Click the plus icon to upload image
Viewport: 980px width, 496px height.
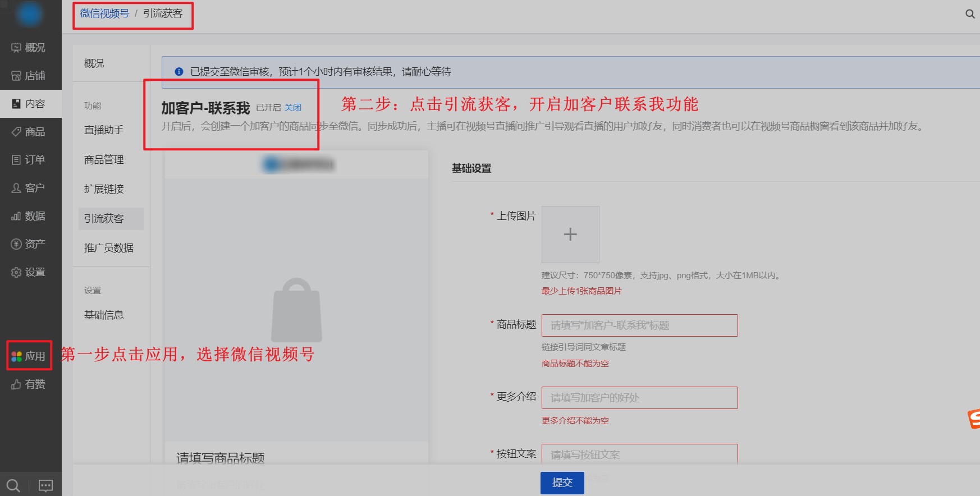(x=570, y=234)
